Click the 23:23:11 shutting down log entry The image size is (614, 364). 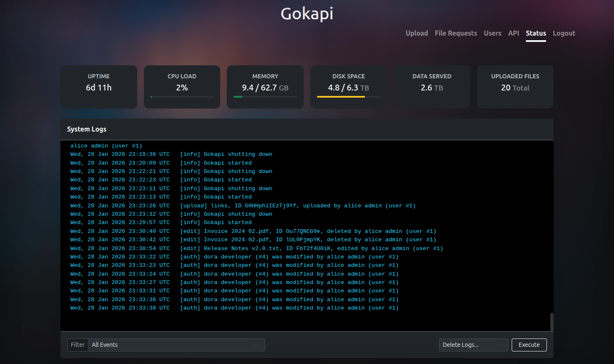[171, 188]
